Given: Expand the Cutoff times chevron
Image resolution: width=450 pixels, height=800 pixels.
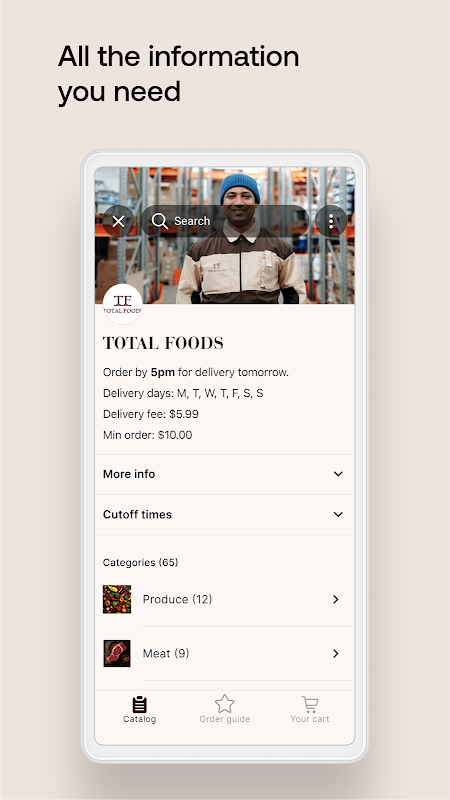Looking at the screenshot, I should [338, 514].
